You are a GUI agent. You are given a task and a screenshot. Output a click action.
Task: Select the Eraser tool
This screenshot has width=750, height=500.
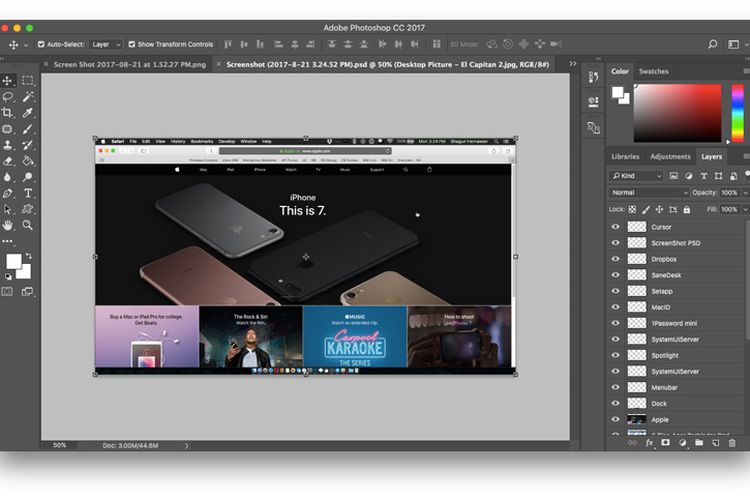[8, 161]
